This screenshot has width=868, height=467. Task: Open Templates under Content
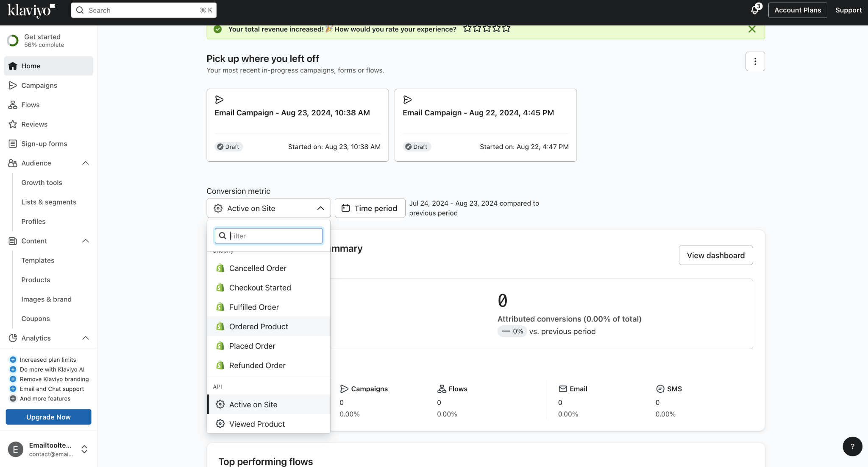click(38, 260)
